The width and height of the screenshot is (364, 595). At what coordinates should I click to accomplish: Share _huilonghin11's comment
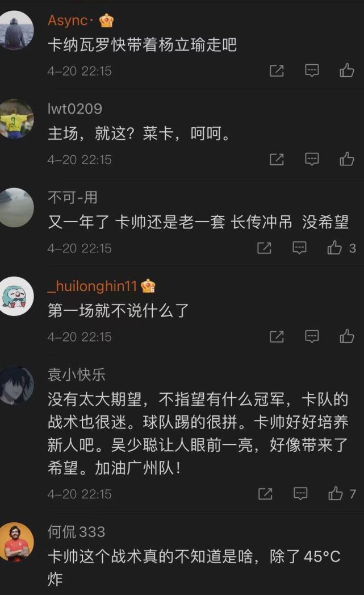(277, 336)
